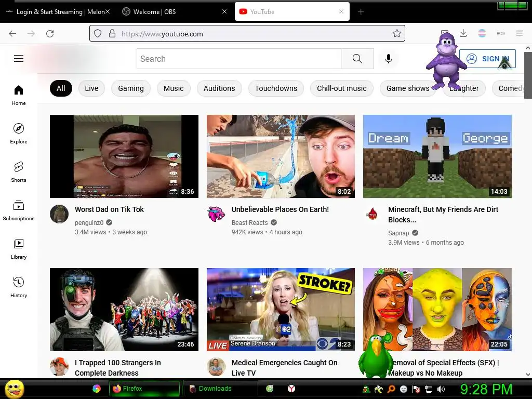The height and width of the screenshot is (399, 532).
Task: Open Subscriptions in YouTube sidebar
Action: click(19, 210)
